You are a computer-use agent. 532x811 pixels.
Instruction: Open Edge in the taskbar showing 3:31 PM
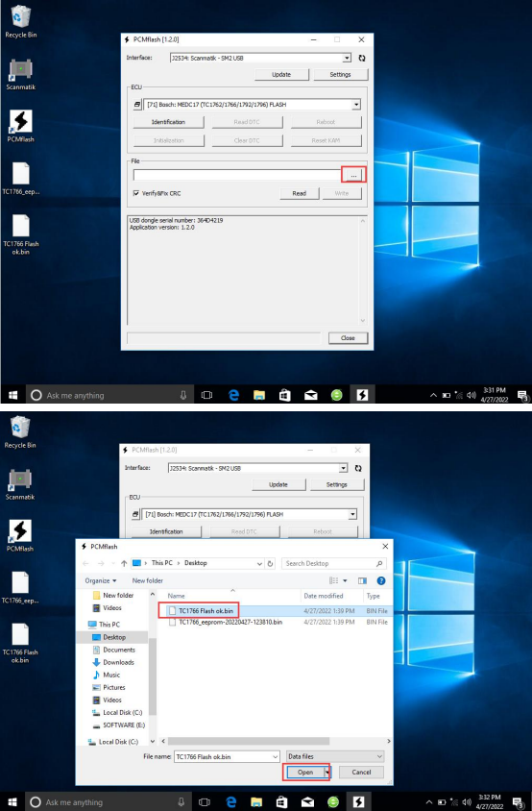point(233,395)
